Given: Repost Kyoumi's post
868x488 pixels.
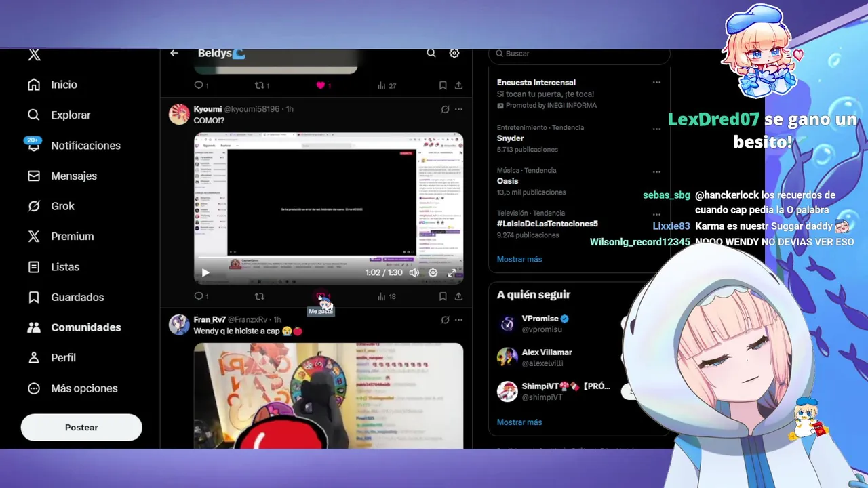Looking at the screenshot, I should [x=259, y=296].
